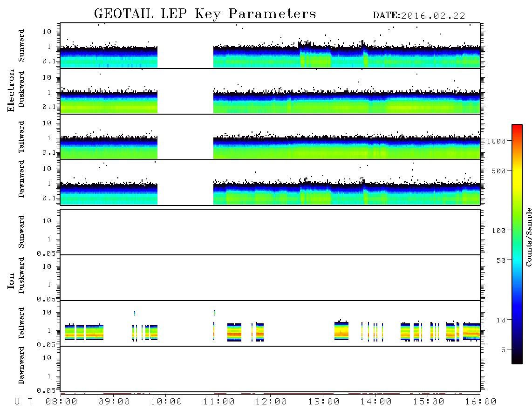Click the "09:00" time tick label
532x410 pixels.
tap(114, 402)
